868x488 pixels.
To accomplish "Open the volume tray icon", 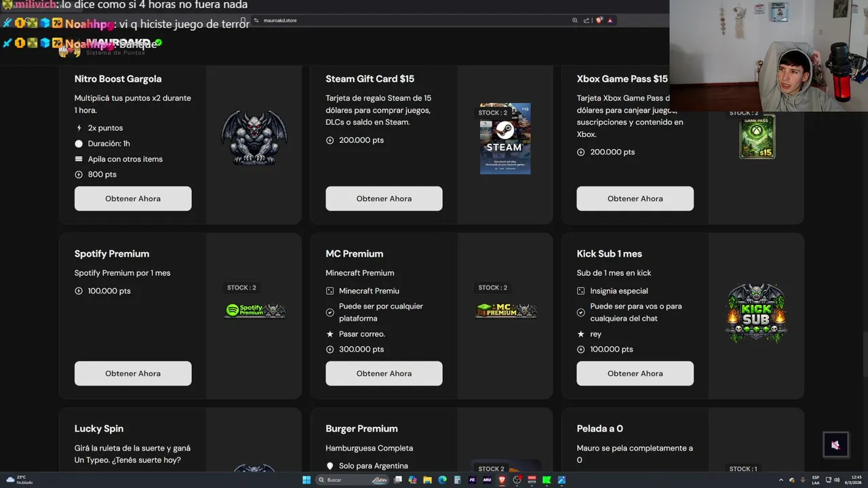I will (x=837, y=480).
